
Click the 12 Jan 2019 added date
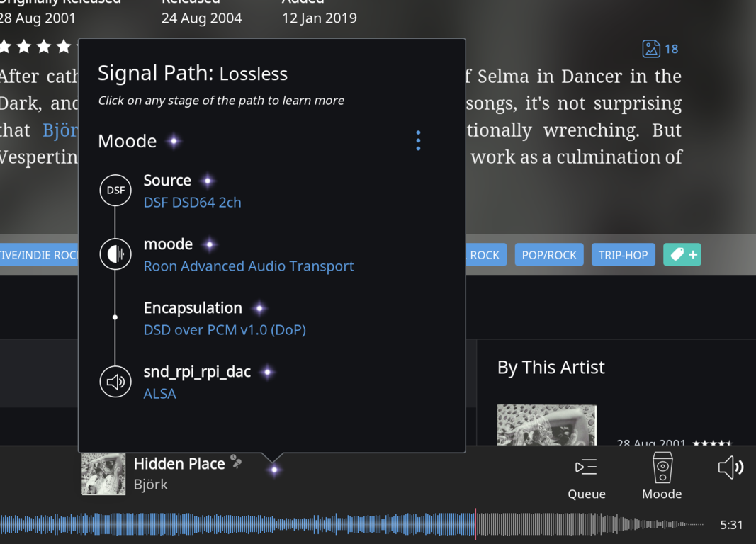(x=319, y=18)
